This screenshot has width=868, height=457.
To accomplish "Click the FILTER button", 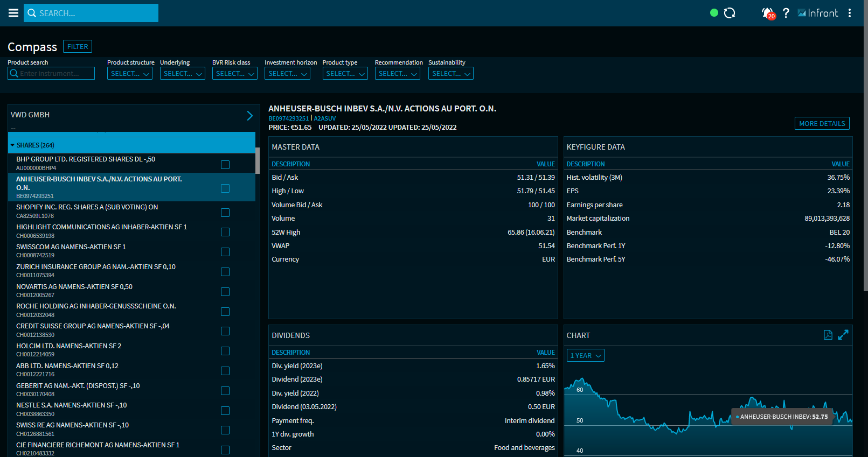I will click(78, 47).
